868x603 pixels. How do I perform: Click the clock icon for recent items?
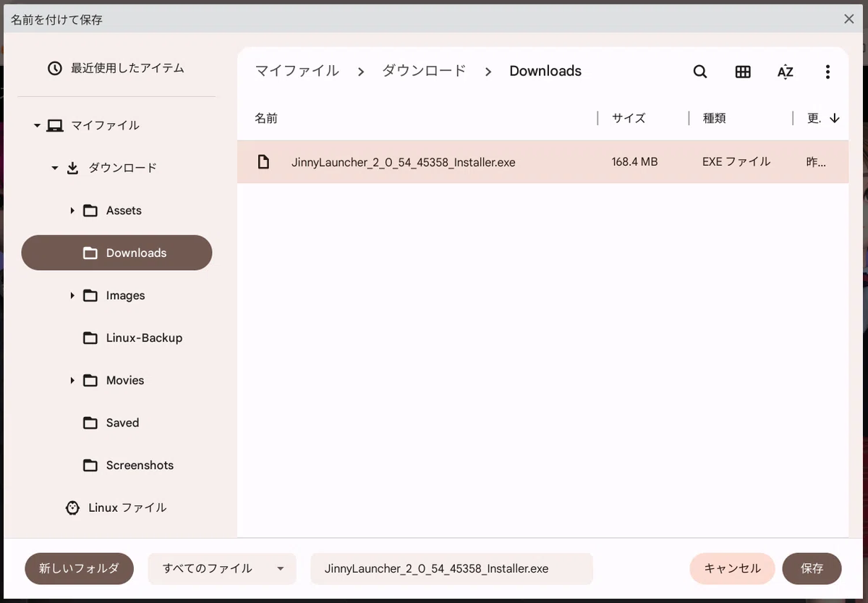(55, 68)
